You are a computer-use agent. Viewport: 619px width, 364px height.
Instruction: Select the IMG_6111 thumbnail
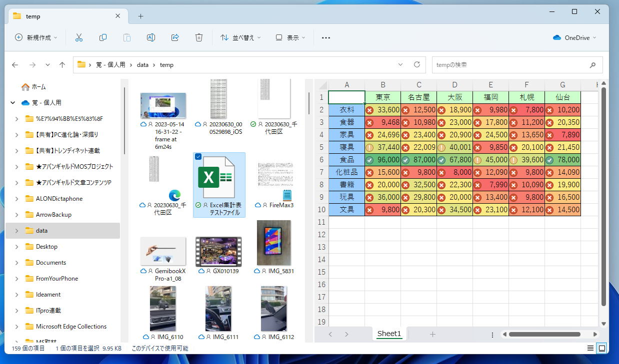(218, 309)
